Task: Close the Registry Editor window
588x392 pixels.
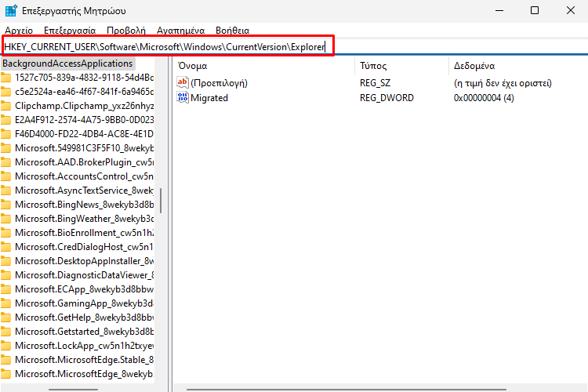Action: click(x=571, y=10)
